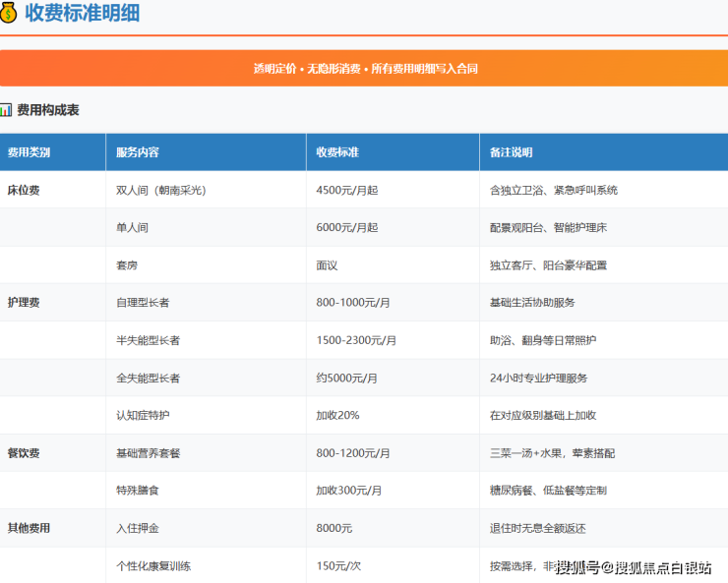Click the money bag icon beside 收费标准明细
The image size is (728, 583).
pos(9,13)
